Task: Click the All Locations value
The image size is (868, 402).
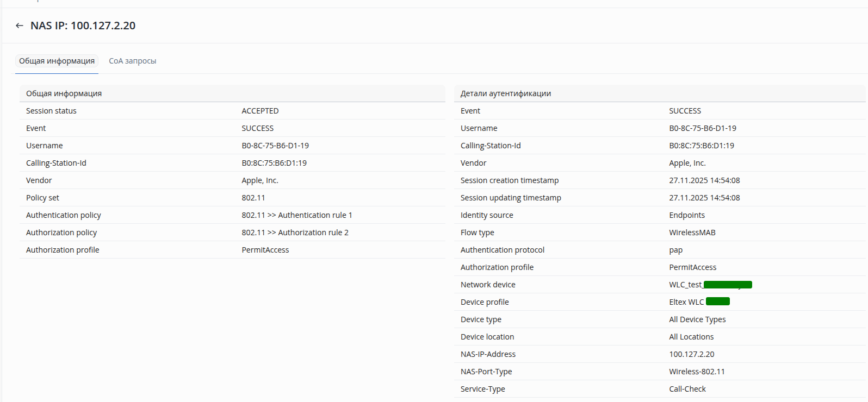Action: (x=691, y=337)
